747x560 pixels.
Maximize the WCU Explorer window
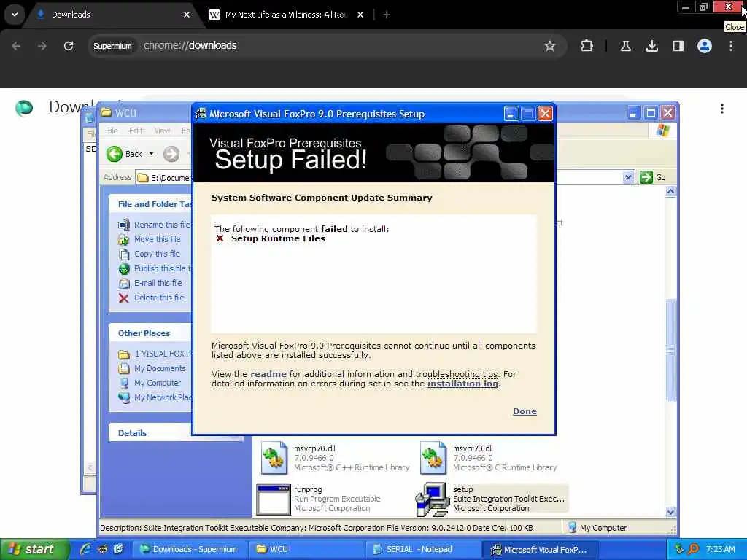pos(650,113)
